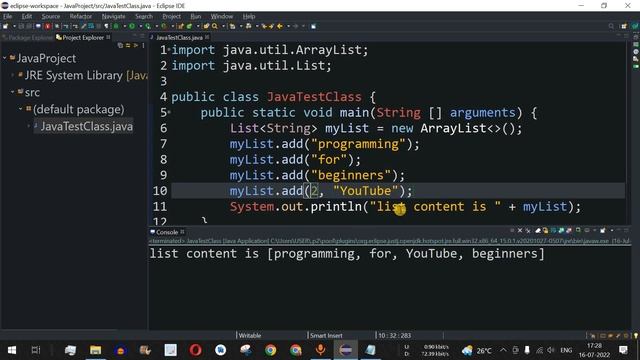Click the Open Perspective icon at top right
The width and height of the screenshot is (640, 360).
(x=624, y=26)
